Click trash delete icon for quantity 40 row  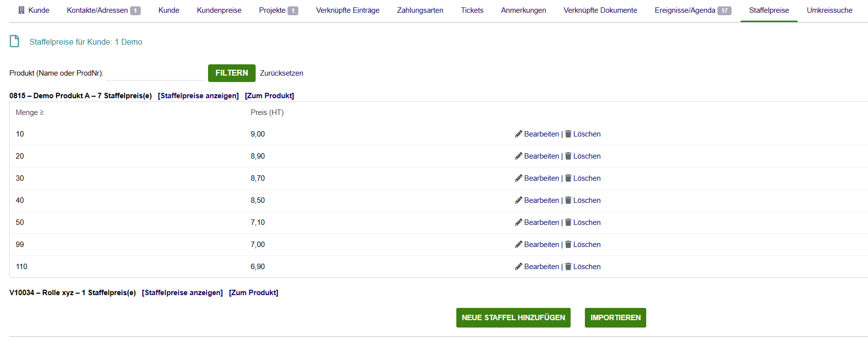click(568, 200)
